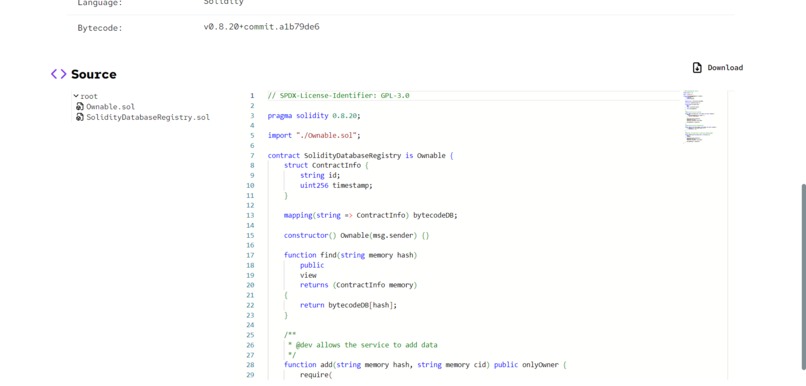Click the import "./Ownable.sol" line

coord(314,136)
